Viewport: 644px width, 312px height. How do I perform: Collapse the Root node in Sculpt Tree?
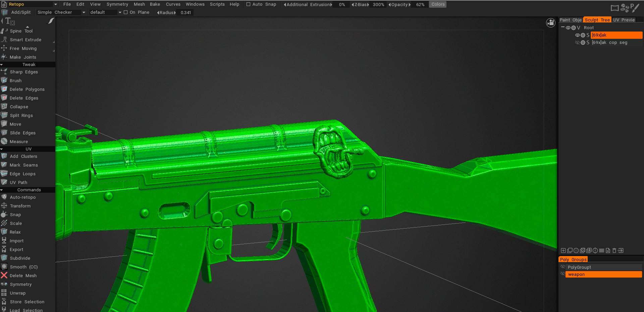[x=562, y=27]
